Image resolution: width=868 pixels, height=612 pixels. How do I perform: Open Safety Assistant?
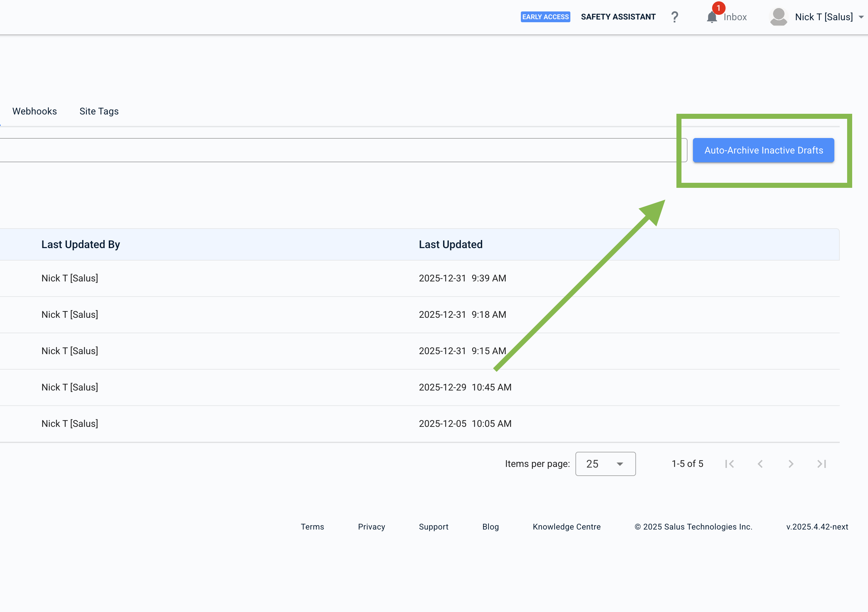click(x=618, y=17)
